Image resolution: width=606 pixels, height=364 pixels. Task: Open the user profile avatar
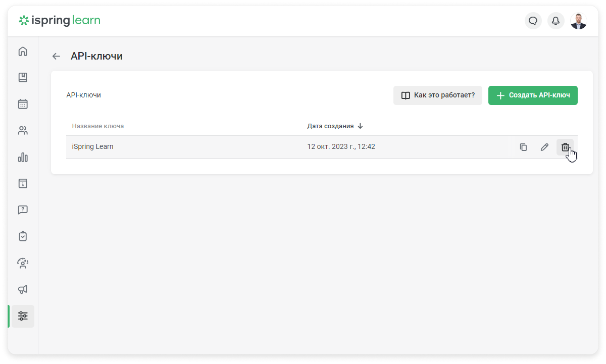pyautogui.click(x=579, y=21)
